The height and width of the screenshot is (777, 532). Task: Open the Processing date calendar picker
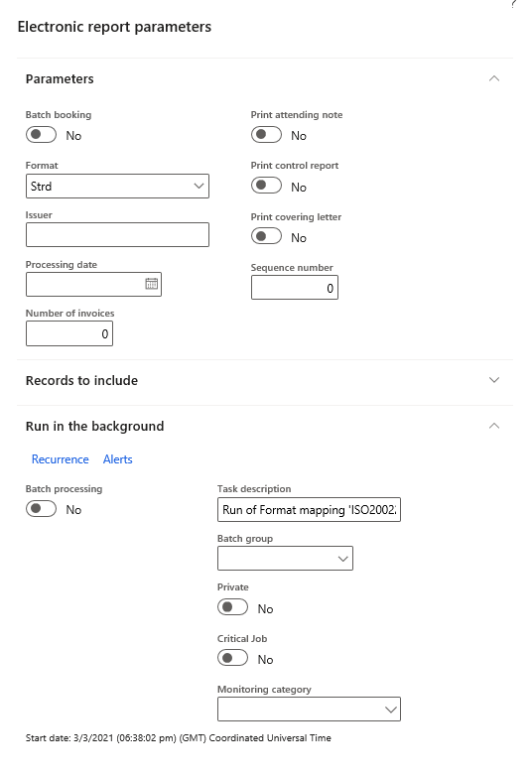pyautogui.click(x=151, y=284)
